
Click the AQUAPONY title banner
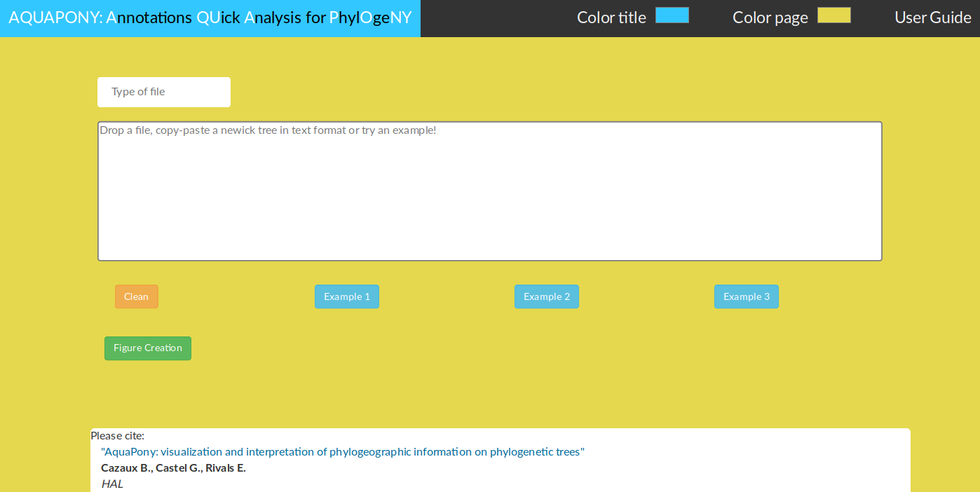coord(210,18)
